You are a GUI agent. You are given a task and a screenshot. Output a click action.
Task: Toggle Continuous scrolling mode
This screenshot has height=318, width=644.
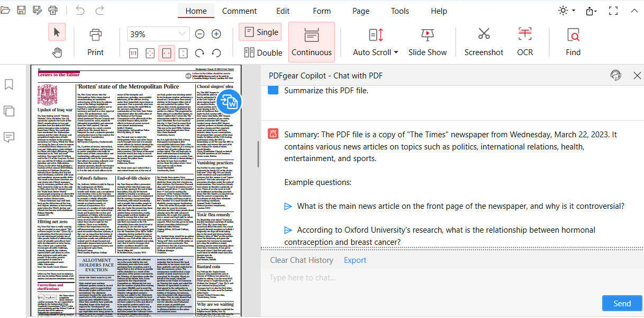tap(311, 40)
